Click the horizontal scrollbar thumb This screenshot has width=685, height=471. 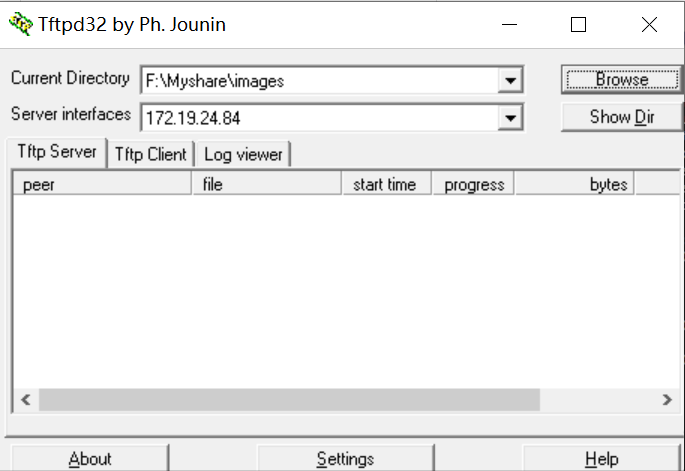(x=289, y=399)
